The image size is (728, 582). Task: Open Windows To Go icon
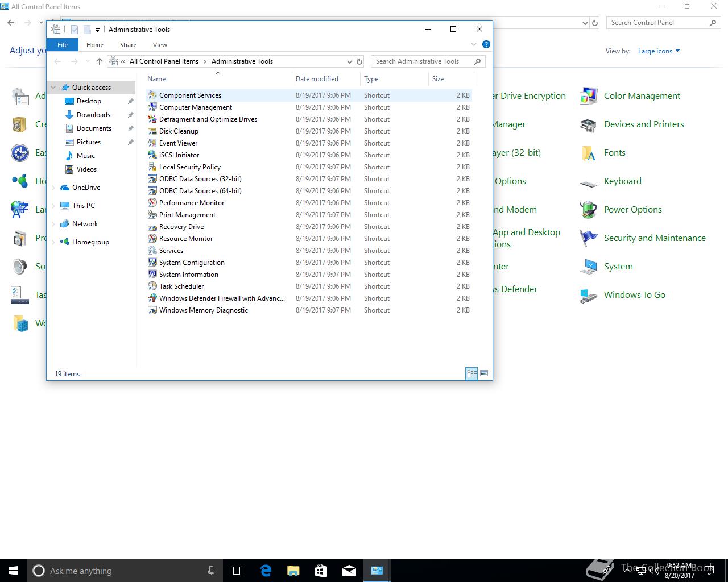pos(588,296)
